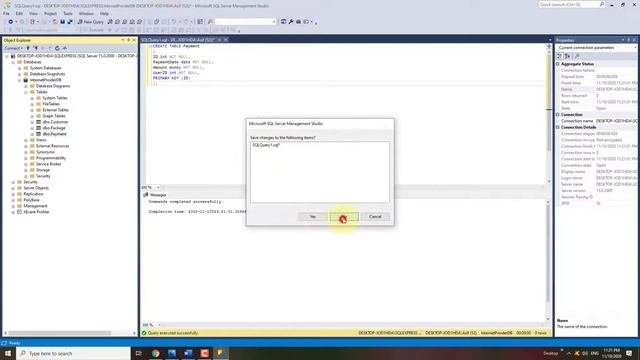Toggle auto-hide pin on Object Explorer
Viewport: 640px width, 360px height.
click(128, 40)
